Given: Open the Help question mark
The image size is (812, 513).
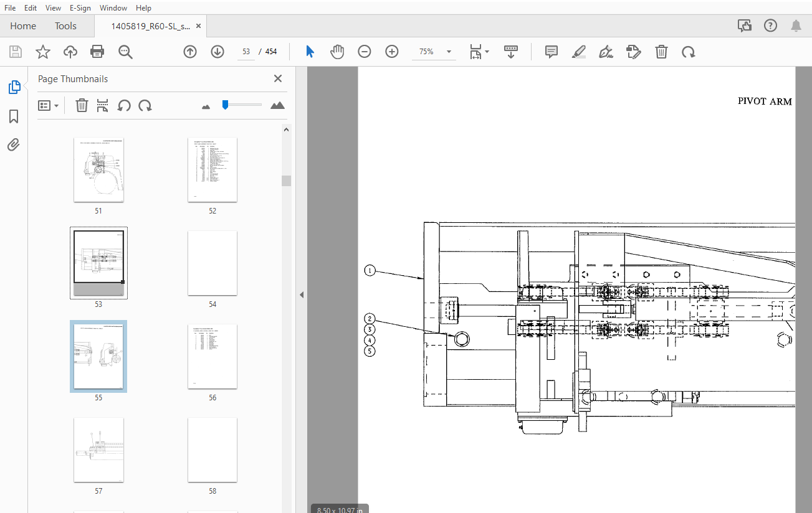Looking at the screenshot, I should pos(770,26).
